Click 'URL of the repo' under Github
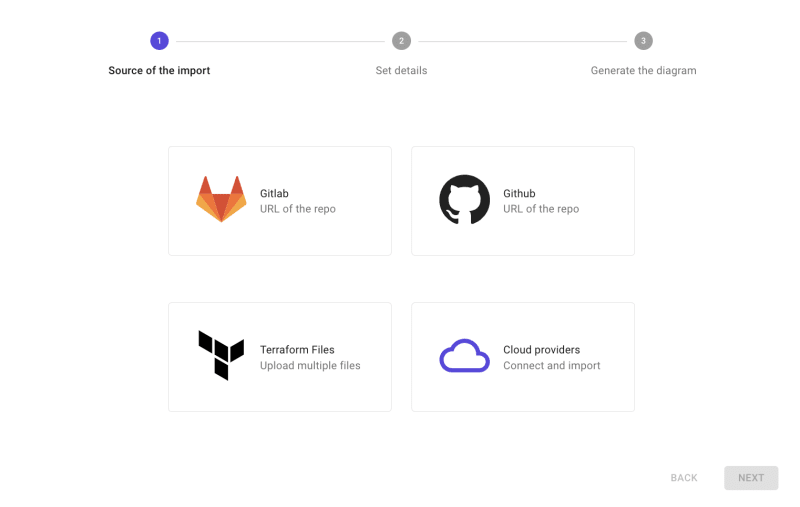This screenshot has width=800, height=507. pyautogui.click(x=541, y=209)
